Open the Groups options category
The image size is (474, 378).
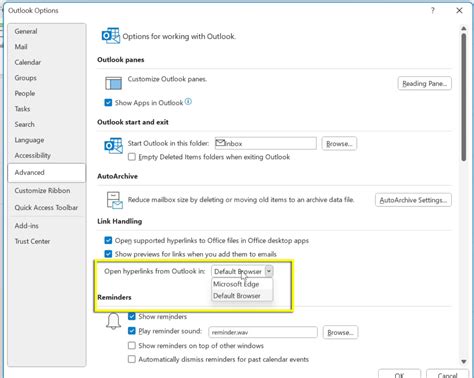47,78
